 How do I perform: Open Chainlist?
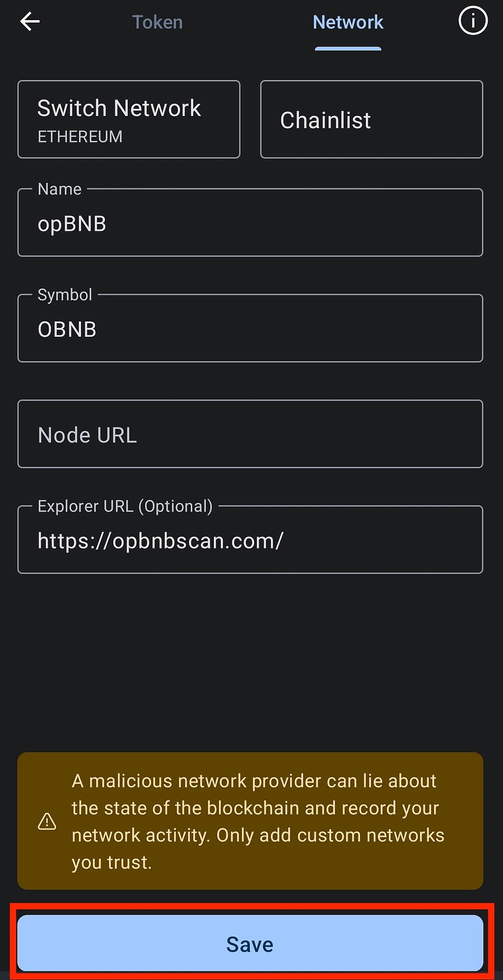coord(371,119)
